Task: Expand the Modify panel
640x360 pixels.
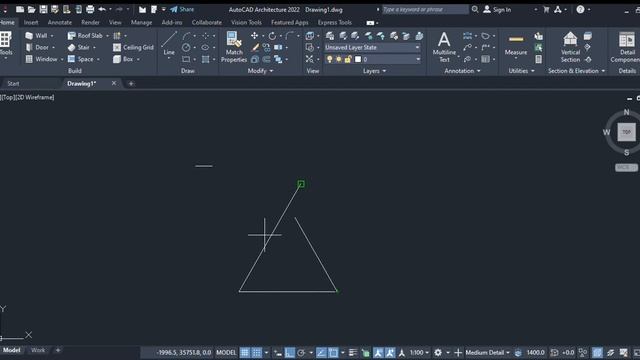Action: click(260, 71)
